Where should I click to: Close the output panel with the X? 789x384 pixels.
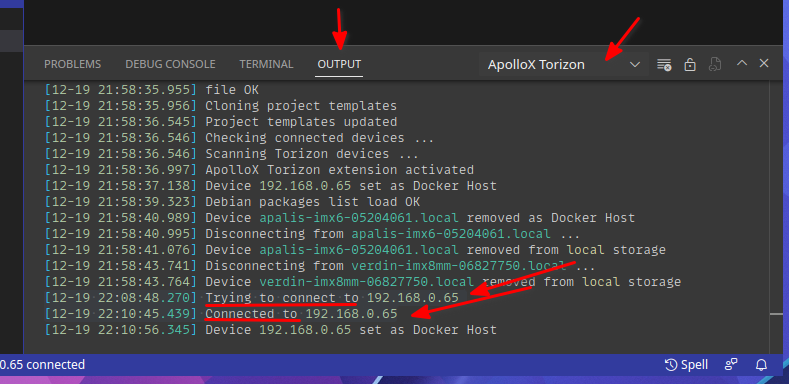coord(764,63)
